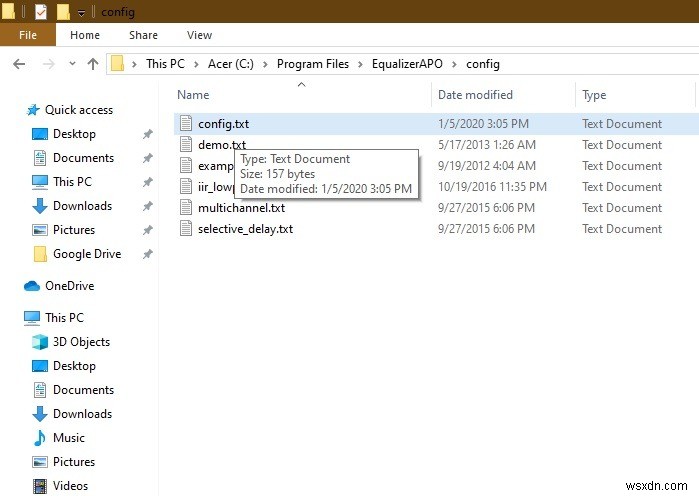Image resolution: width=699 pixels, height=496 pixels.
Task: Select the This PC tree root
Action: (x=64, y=318)
